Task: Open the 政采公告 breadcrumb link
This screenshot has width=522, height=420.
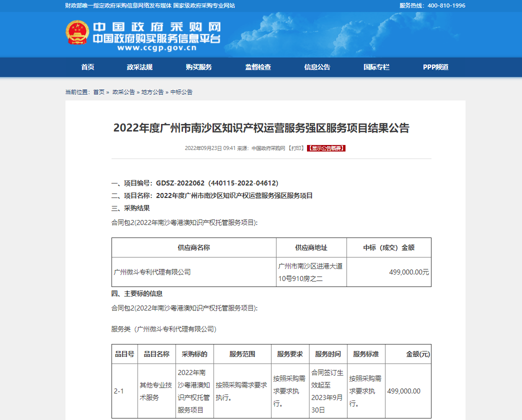Action: tap(123, 92)
